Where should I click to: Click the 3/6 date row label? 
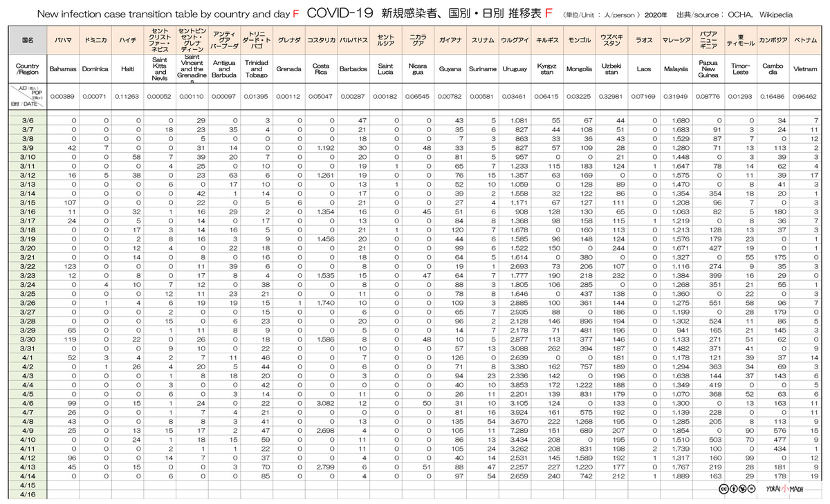(x=27, y=120)
